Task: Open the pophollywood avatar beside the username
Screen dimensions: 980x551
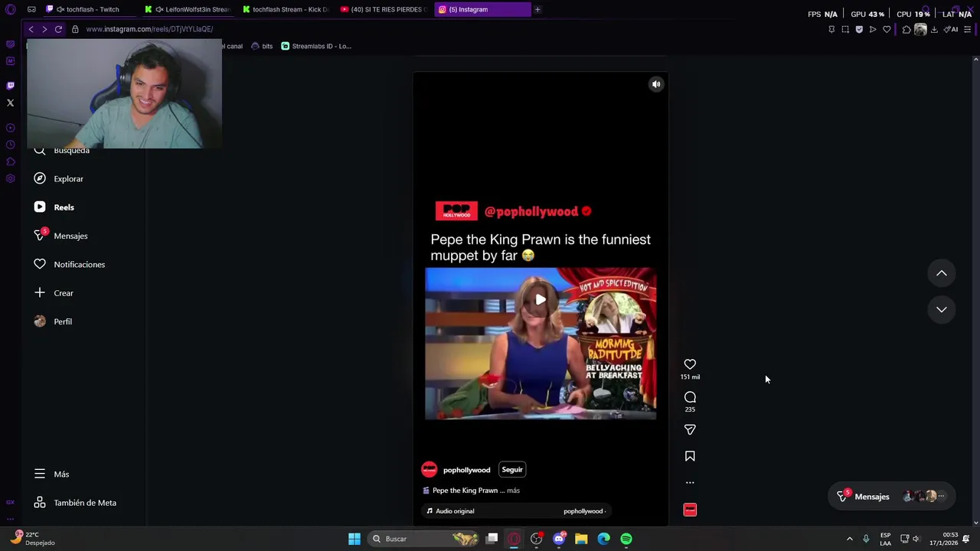Action: [x=429, y=470]
